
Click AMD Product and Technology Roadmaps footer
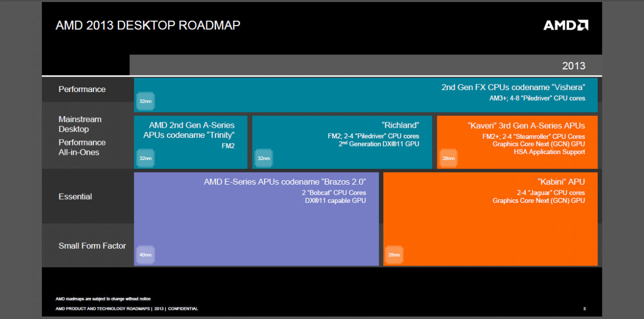point(127,308)
